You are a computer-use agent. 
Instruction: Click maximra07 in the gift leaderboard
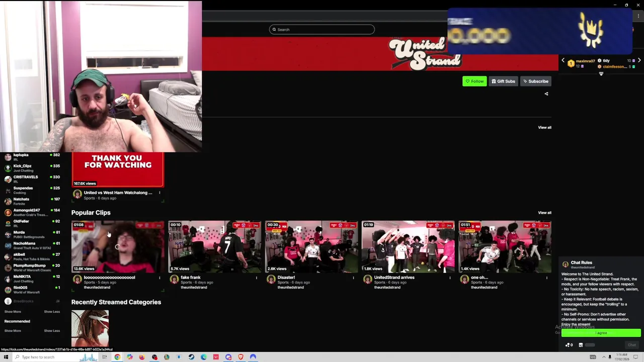point(585,61)
